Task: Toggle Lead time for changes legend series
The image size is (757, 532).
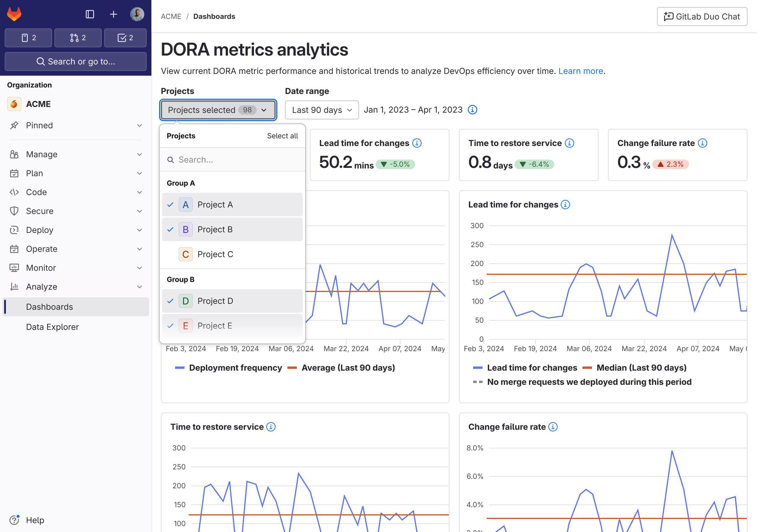Action: [x=525, y=368]
